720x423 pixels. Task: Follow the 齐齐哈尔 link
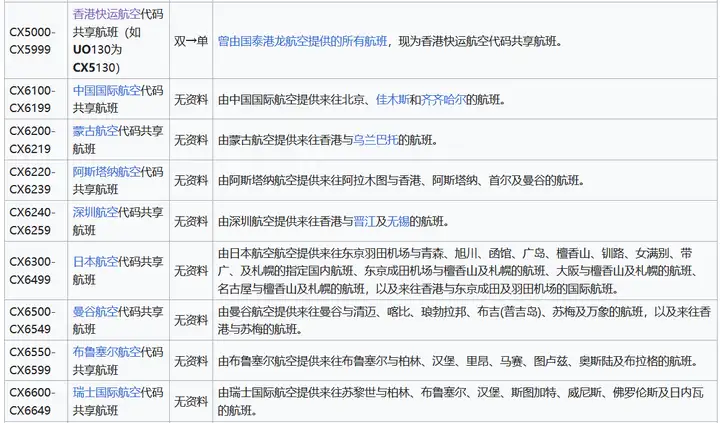coord(443,100)
